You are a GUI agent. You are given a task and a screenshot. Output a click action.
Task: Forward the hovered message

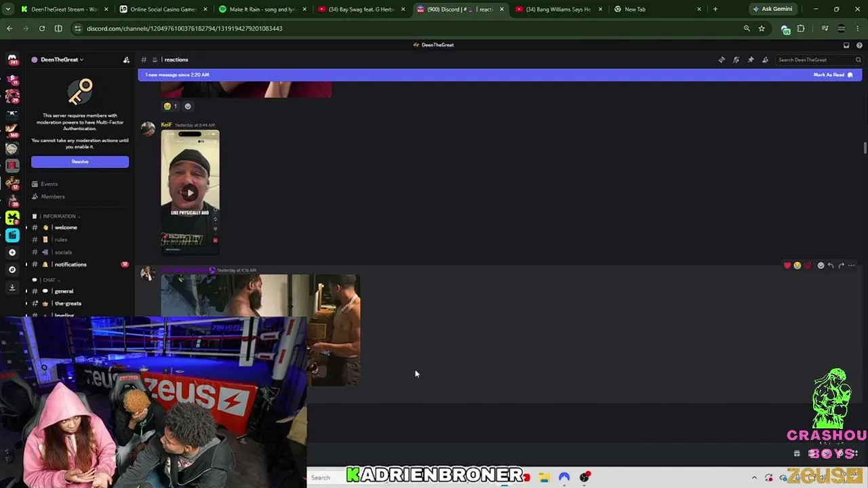coord(841,266)
